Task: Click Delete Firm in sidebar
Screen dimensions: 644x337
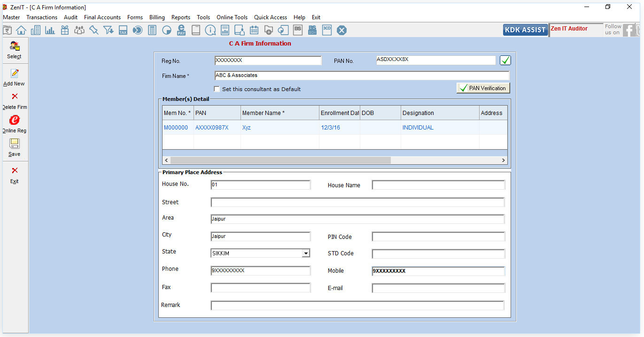Action: click(x=15, y=100)
